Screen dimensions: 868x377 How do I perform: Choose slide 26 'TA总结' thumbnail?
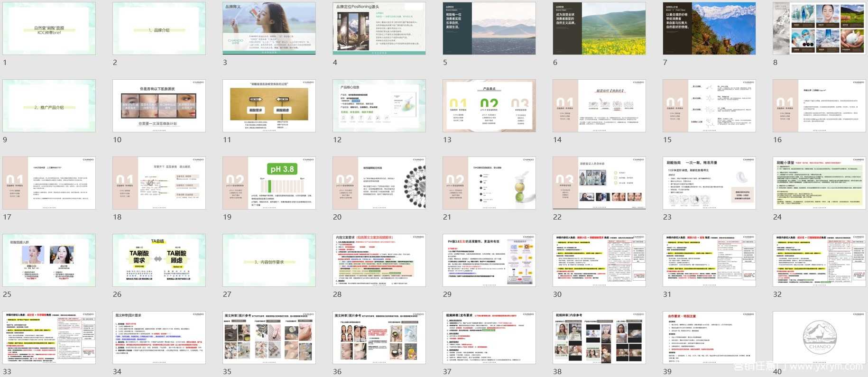159,260
